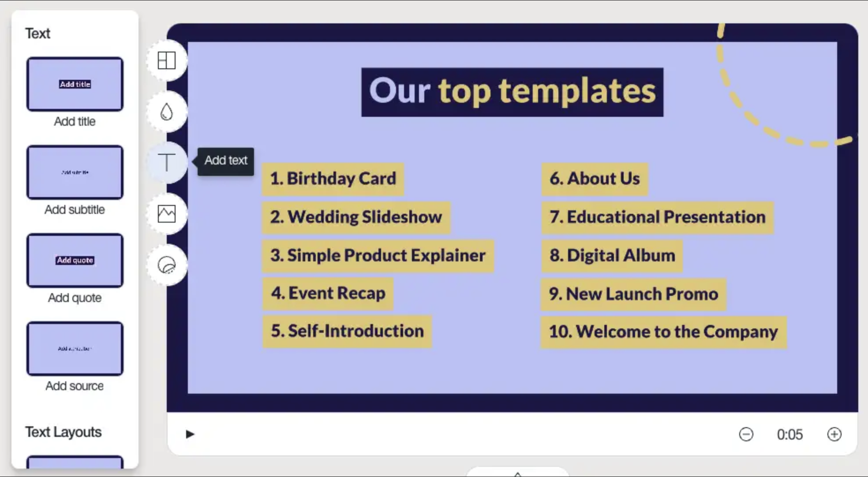Play the slide preview
This screenshot has width=868, height=477.
point(190,434)
